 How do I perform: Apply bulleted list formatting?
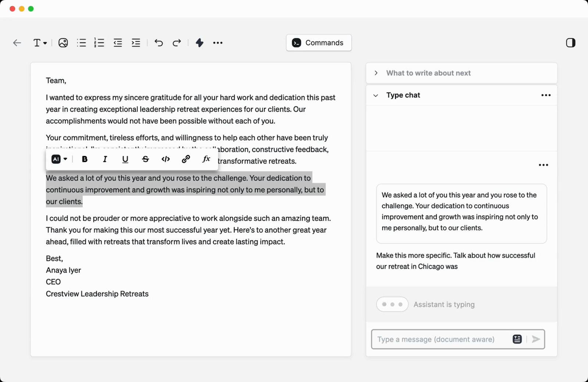point(81,43)
